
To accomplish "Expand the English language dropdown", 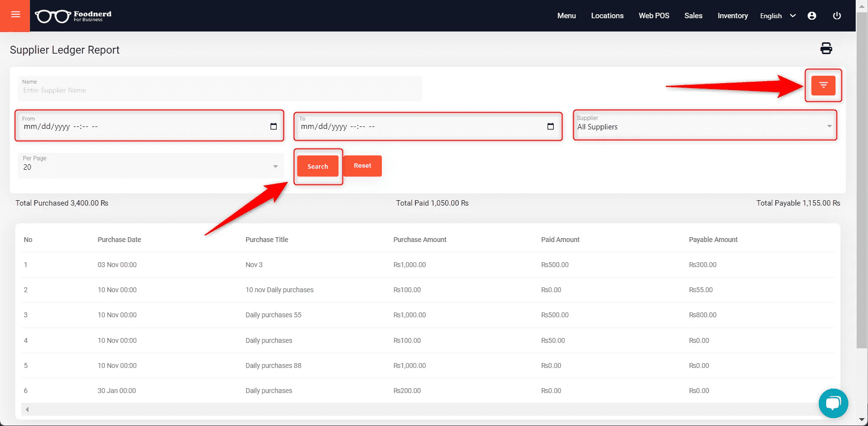I will 777,16.
